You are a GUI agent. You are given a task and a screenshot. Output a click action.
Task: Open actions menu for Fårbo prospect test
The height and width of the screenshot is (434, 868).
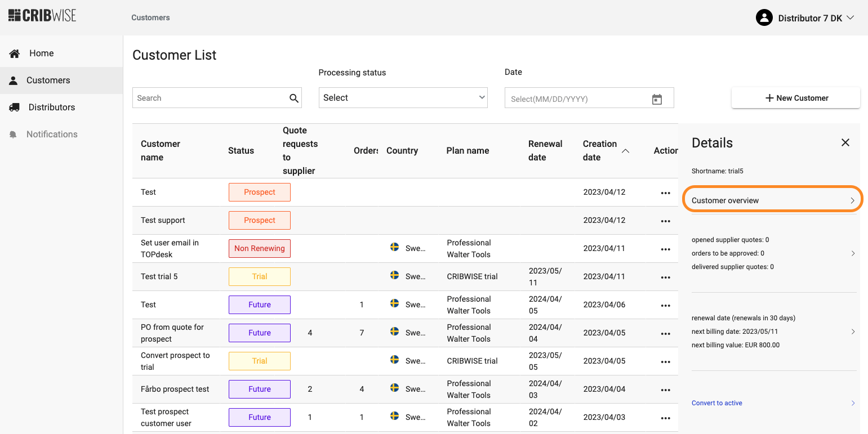coord(665,390)
